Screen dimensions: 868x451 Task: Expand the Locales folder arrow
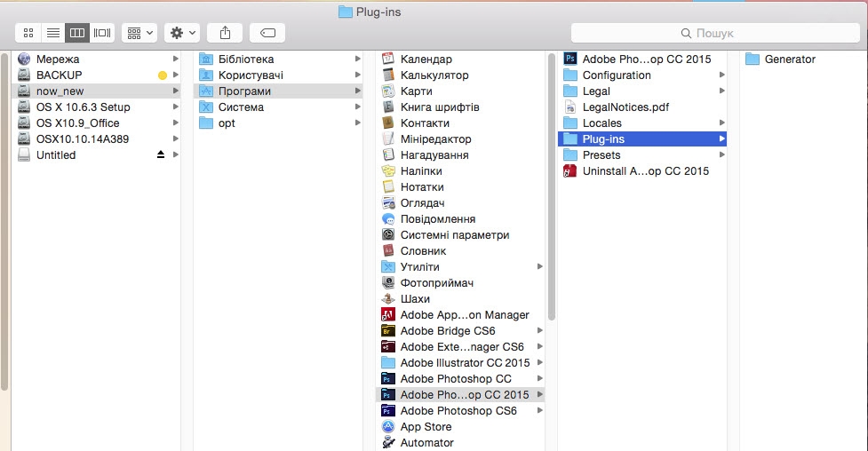click(722, 123)
